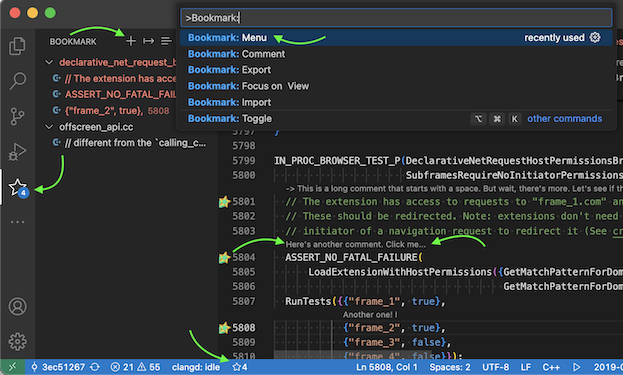
Task: Click comment 'Here's another comment. Click me...'
Action: tap(355, 244)
